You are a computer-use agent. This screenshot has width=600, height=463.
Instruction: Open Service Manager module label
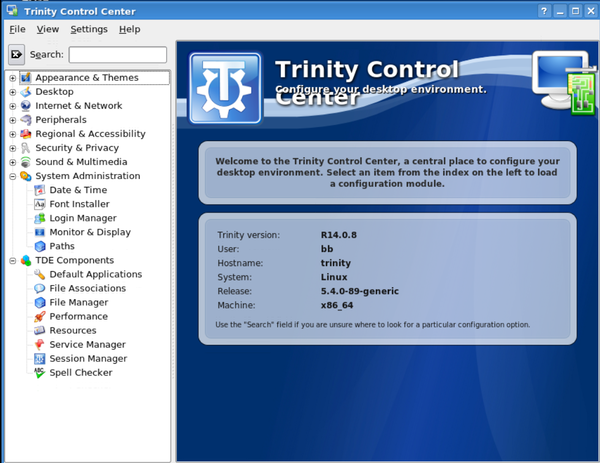point(87,344)
